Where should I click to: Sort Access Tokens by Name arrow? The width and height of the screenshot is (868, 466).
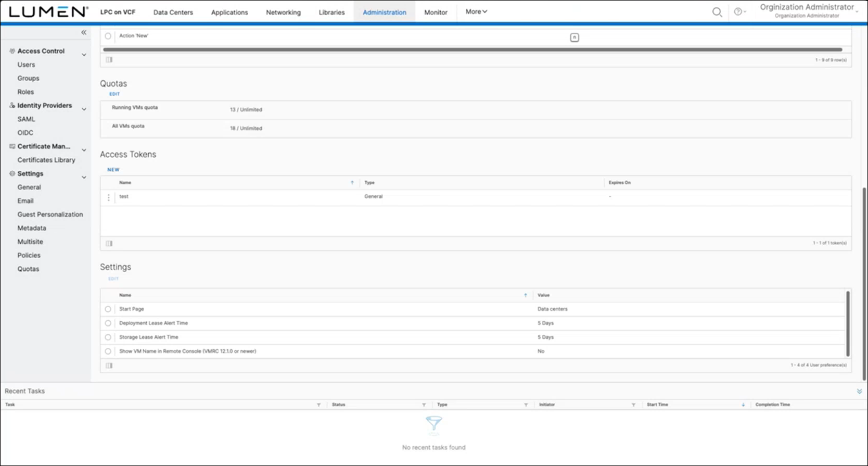coord(352,183)
